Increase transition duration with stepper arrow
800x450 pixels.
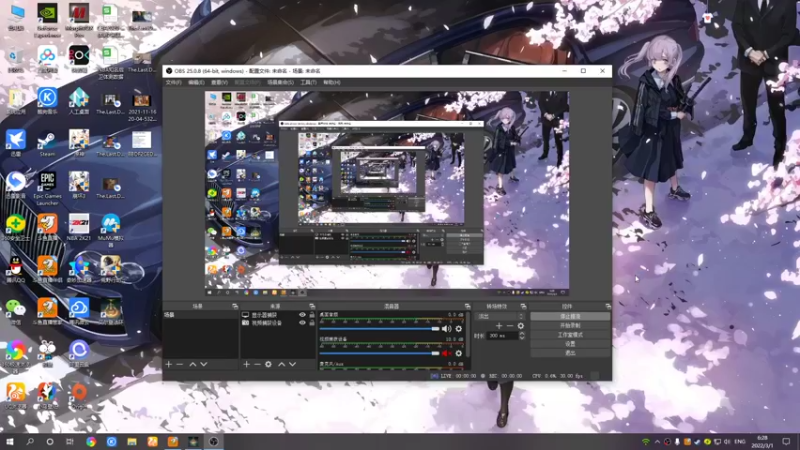[x=521, y=333]
